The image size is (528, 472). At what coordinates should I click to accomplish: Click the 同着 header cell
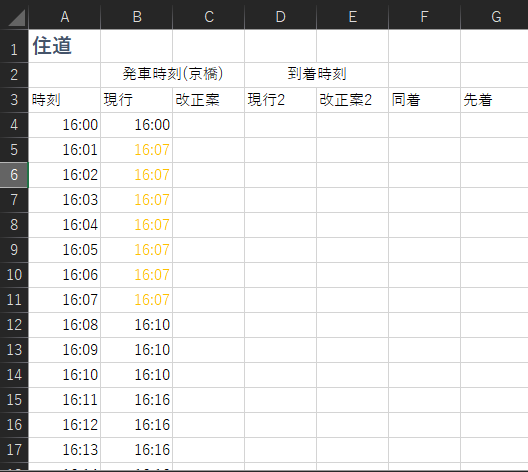click(x=425, y=100)
